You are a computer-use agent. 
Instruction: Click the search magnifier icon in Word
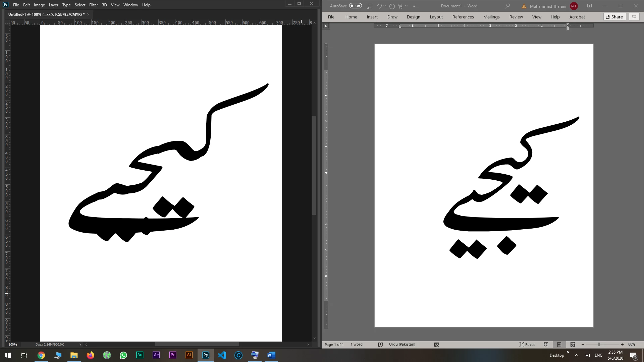coord(507,6)
